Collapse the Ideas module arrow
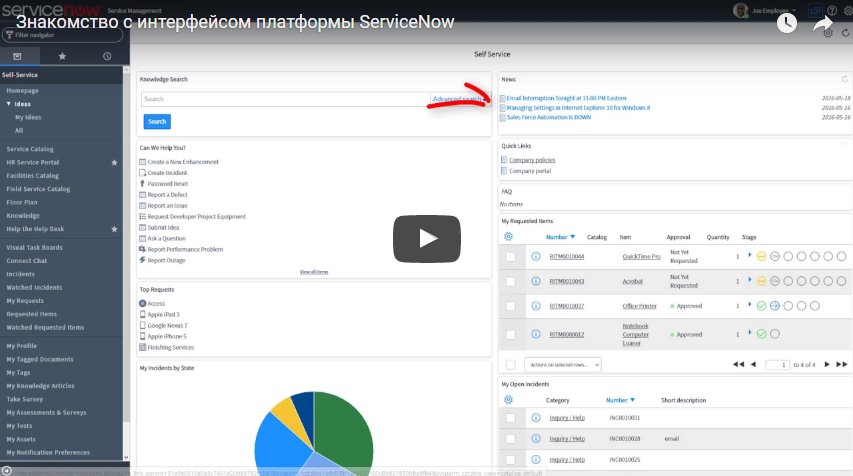853x476 pixels. point(9,103)
